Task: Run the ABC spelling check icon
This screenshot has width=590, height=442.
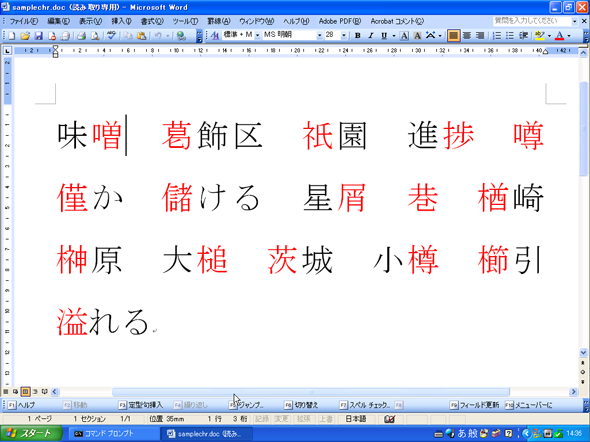Action: [x=111, y=36]
